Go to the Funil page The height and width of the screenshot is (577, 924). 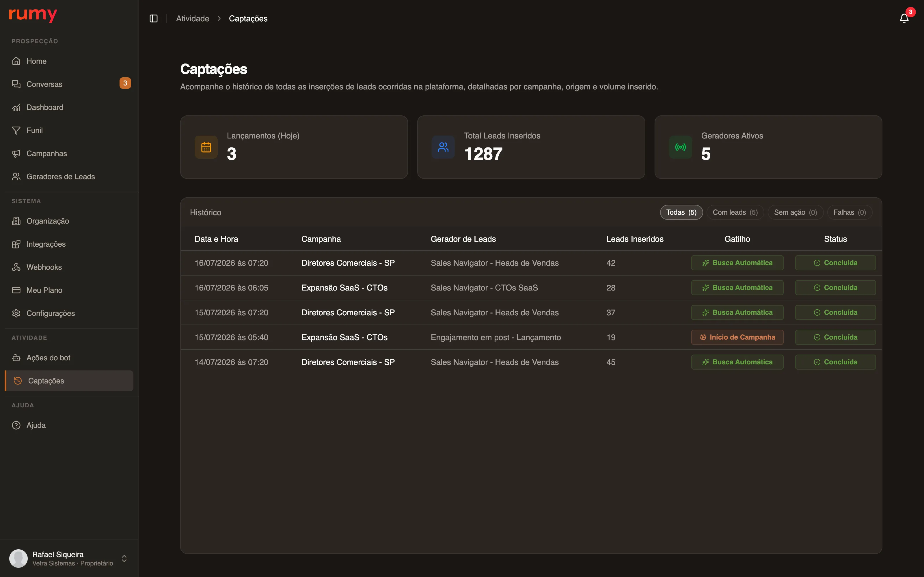(69, 130)
